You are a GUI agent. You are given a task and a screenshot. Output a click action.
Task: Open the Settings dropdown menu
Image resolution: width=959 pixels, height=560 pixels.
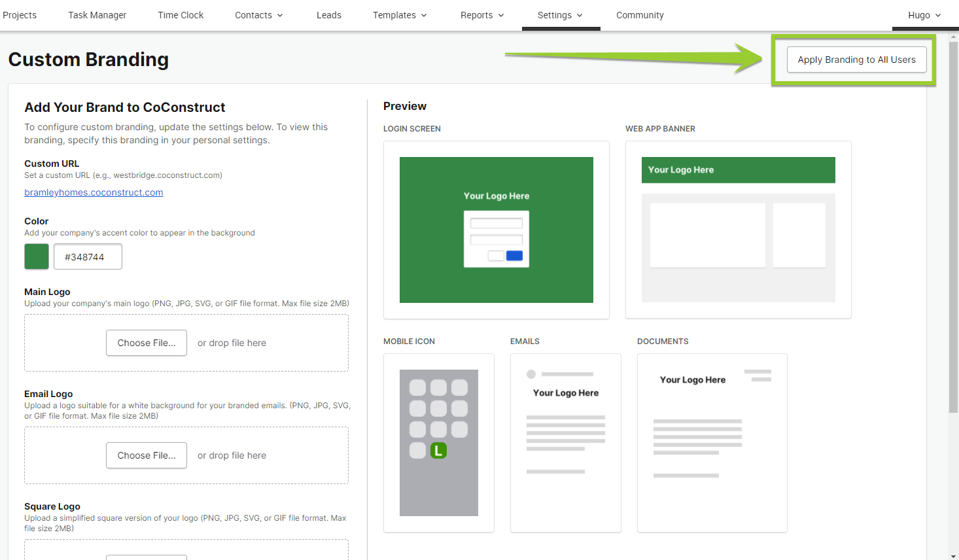tap(561, 15)
